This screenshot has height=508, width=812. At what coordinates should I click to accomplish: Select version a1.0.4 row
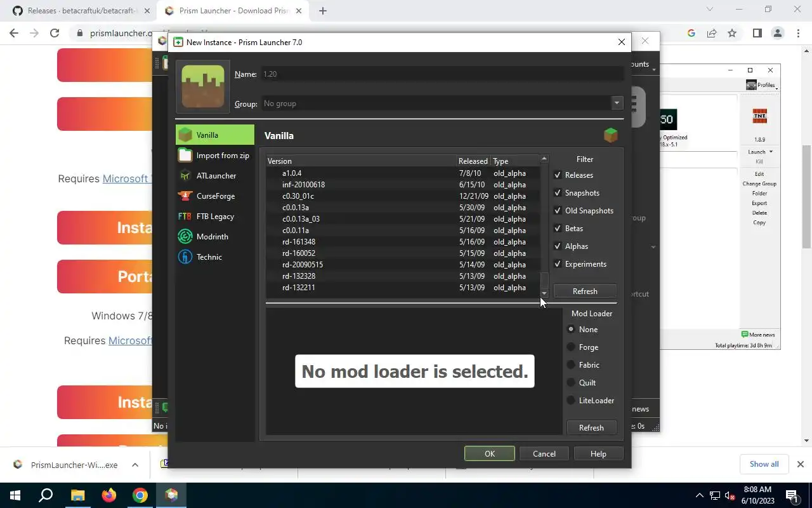pyautogui.click(x=403, y=173)
